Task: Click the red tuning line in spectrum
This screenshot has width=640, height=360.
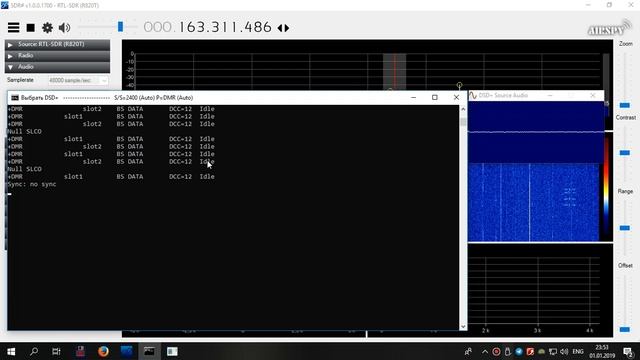Action: pos(395,71)
